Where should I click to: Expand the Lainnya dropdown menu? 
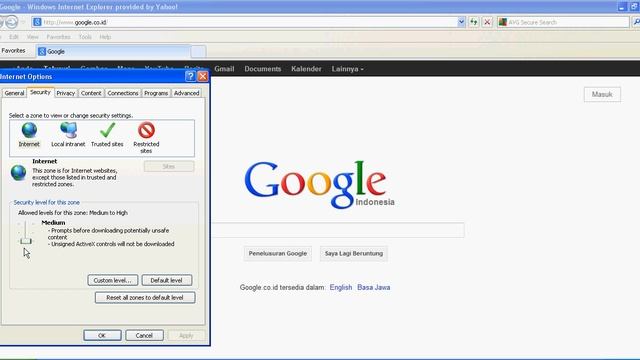(347, 69)
